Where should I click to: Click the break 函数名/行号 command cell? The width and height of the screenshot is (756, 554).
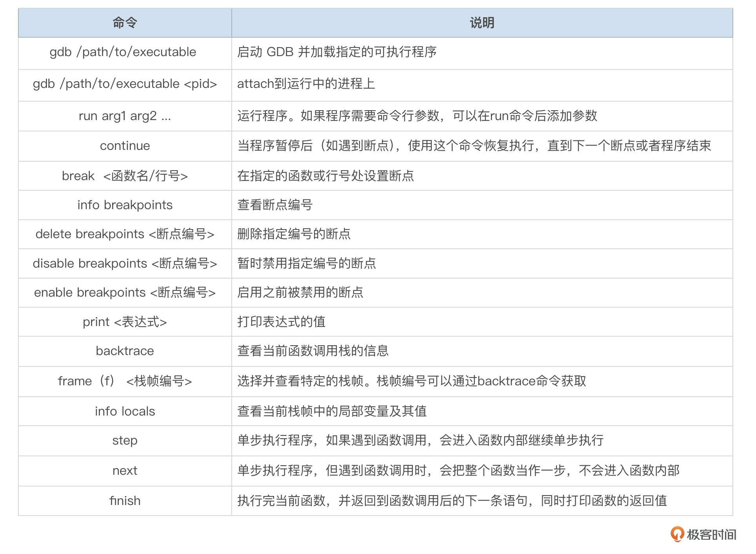tap(125, 176)
